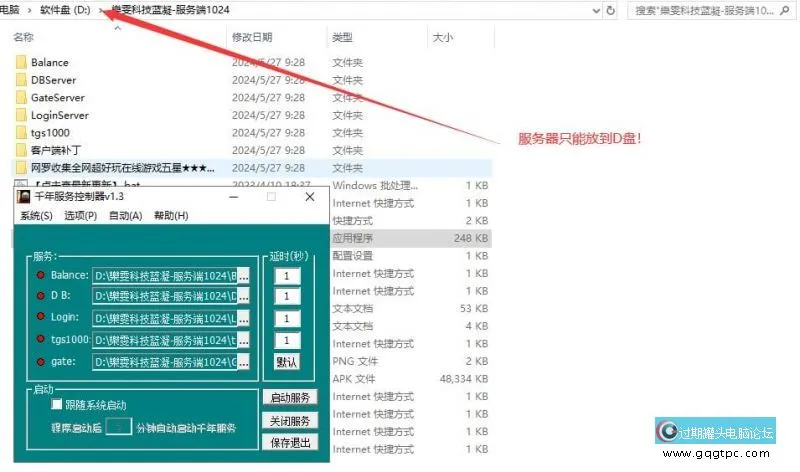
Task: Open the 客户端补丁 folder
Action: coord(56,150)
